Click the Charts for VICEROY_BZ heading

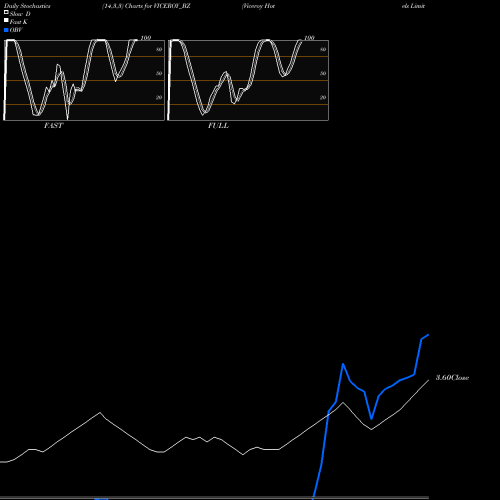tap(146, 6)
